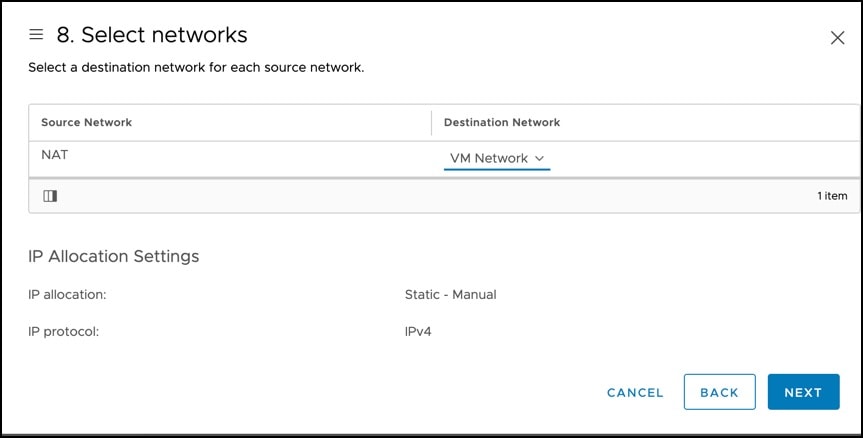Screen dimensions: 863x438
Task: Go to previous step with BACK
Action: coord(719,392)
